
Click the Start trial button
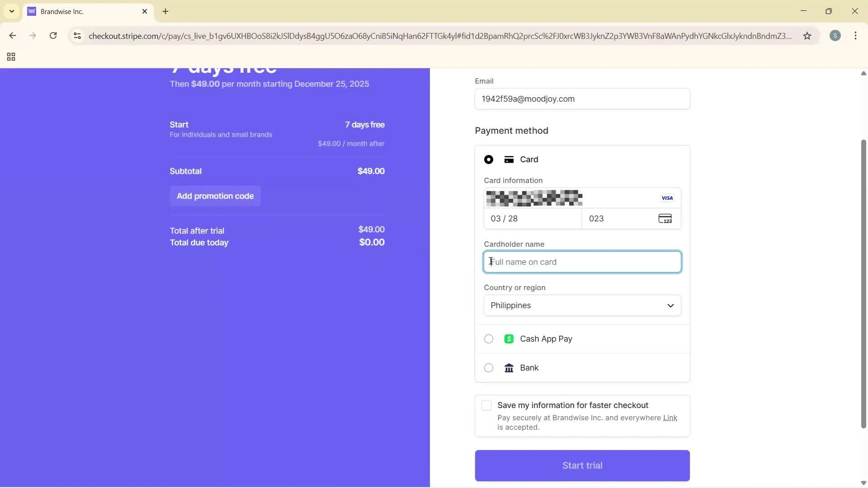tap(581, 465)
